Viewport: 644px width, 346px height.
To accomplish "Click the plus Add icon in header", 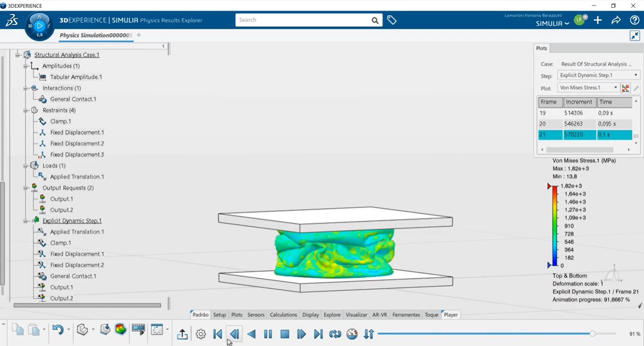I will [x=598, y=20].
